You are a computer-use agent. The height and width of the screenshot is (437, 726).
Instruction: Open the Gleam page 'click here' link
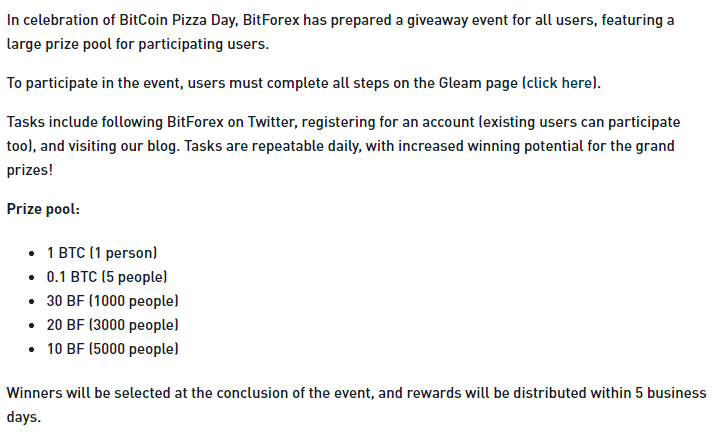559,83
